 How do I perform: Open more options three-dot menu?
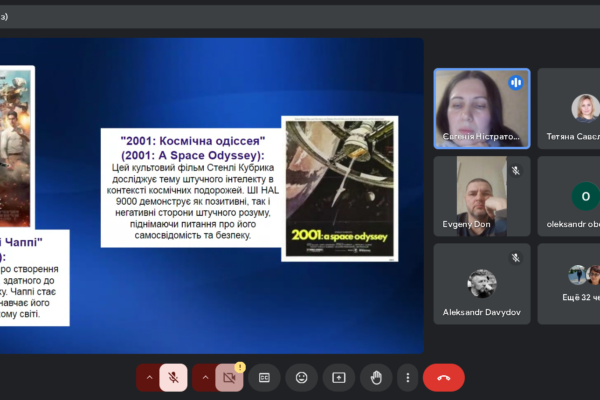coord(408,378)
